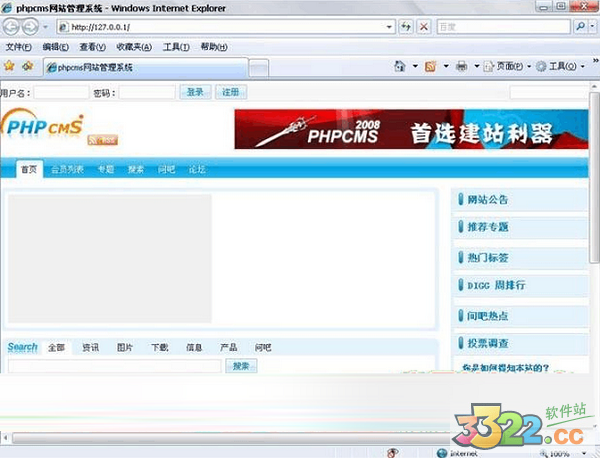
Task: Click the RSS feeds icon in toolbar
Action: click(x=430, y=67)
